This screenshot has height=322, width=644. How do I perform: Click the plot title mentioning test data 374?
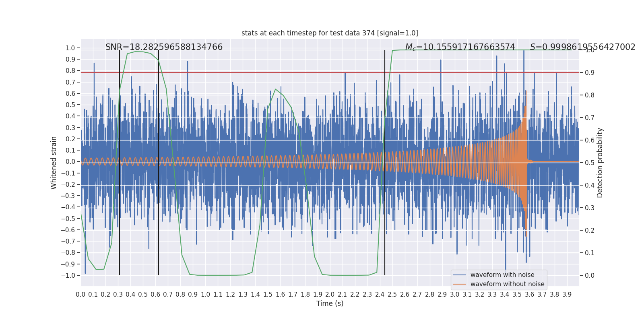(330, 33)
